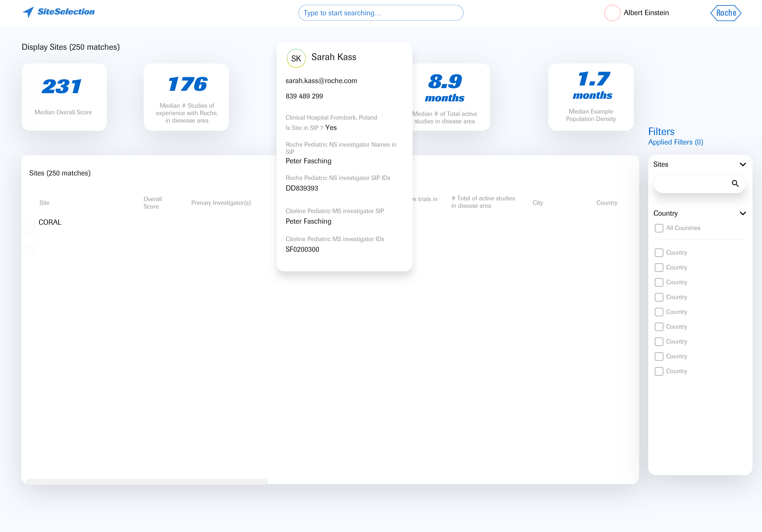
Task: Open Applied Filters (0) link
Action: 676,142
